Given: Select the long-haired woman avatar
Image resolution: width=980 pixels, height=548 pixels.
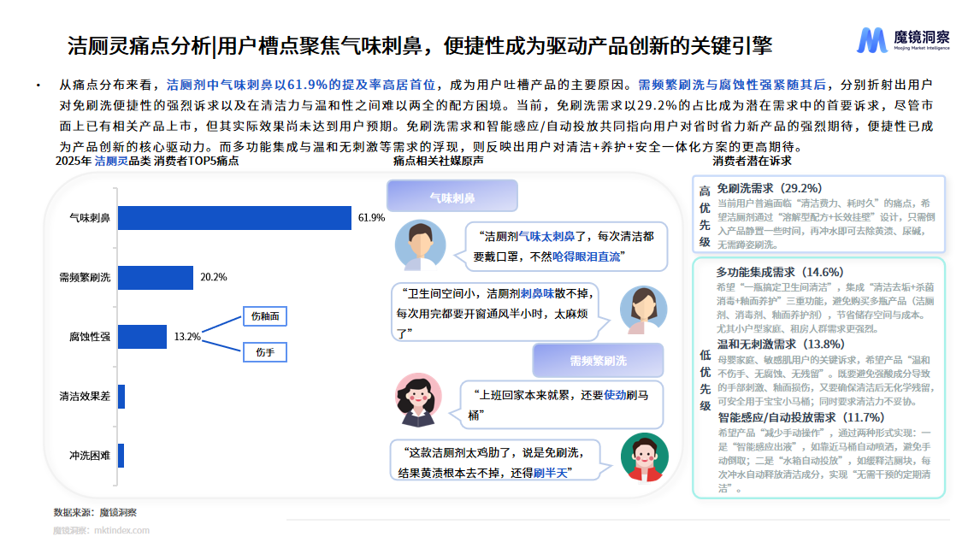Looking at the screenshot, I should click(x=637, y=309).
